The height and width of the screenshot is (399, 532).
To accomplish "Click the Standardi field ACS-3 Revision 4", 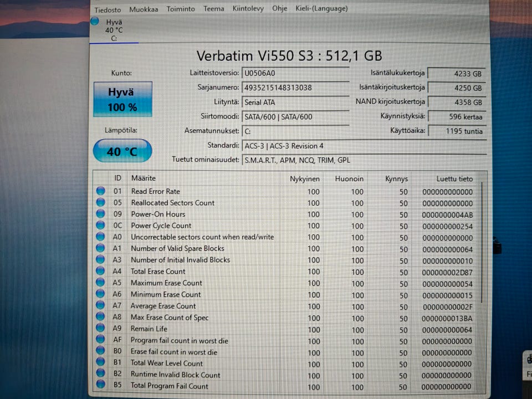I will (364, 146).
